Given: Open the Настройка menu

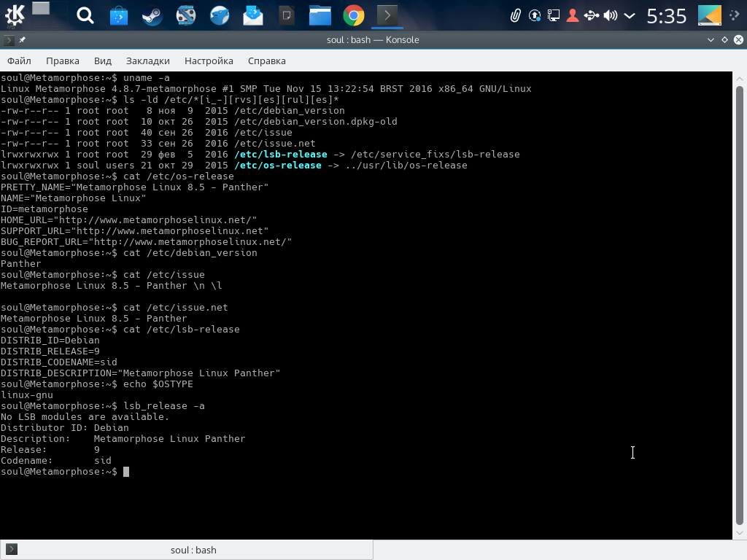Looking at the screenshot, I should pos(209,61).
